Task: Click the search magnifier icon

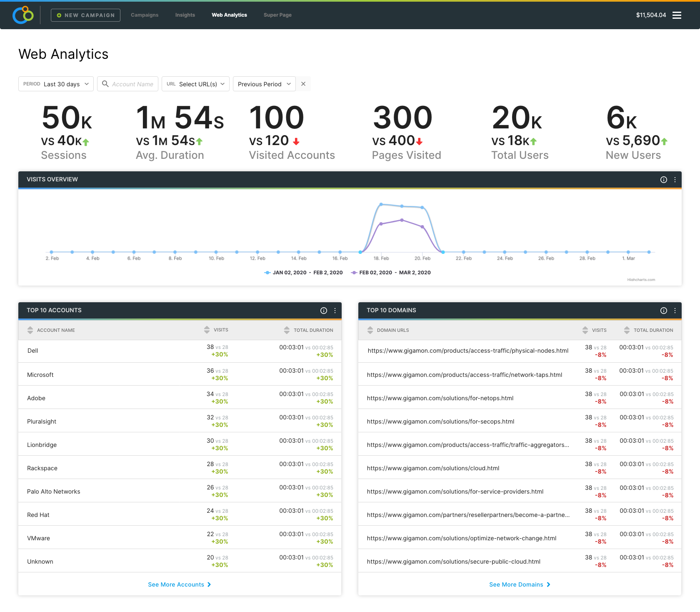Action: click(105, 84)
